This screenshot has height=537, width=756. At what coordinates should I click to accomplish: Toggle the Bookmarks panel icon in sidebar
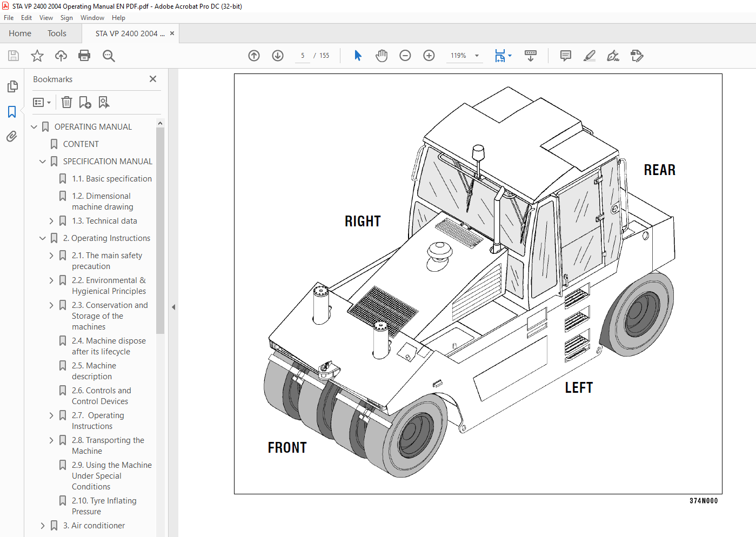click(12, 112)
